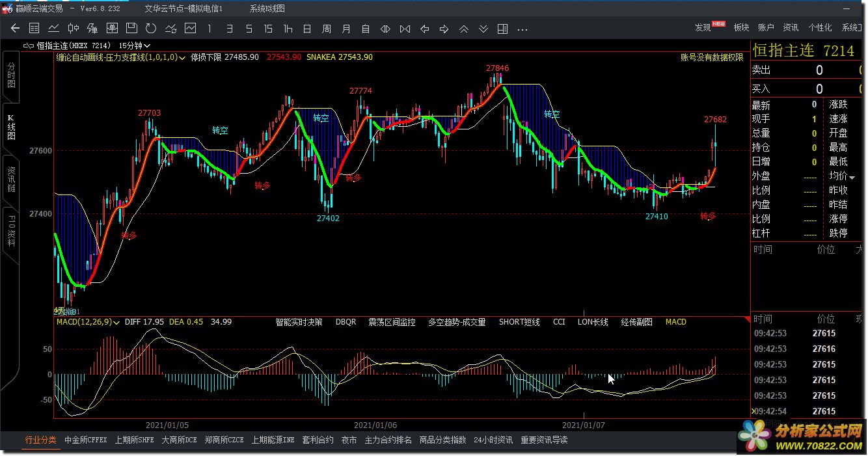Open the 商品分类指数 bottom tab
The width and height of the screenshot is (868, 456).
click(442, 440)
